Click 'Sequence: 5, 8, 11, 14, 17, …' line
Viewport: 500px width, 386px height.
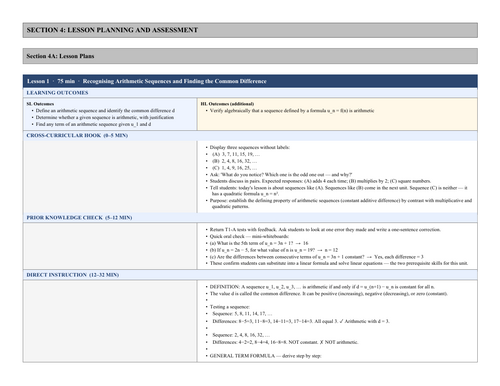tap(242, 314)
